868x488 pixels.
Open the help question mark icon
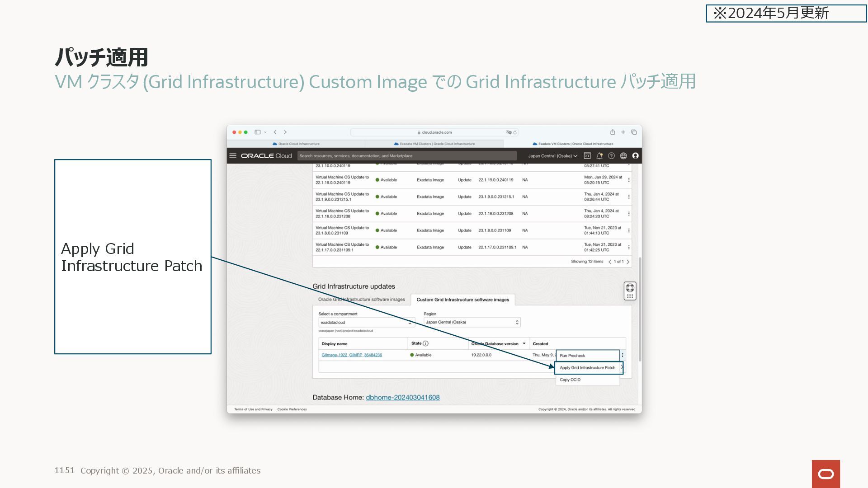tap(611, 155)
